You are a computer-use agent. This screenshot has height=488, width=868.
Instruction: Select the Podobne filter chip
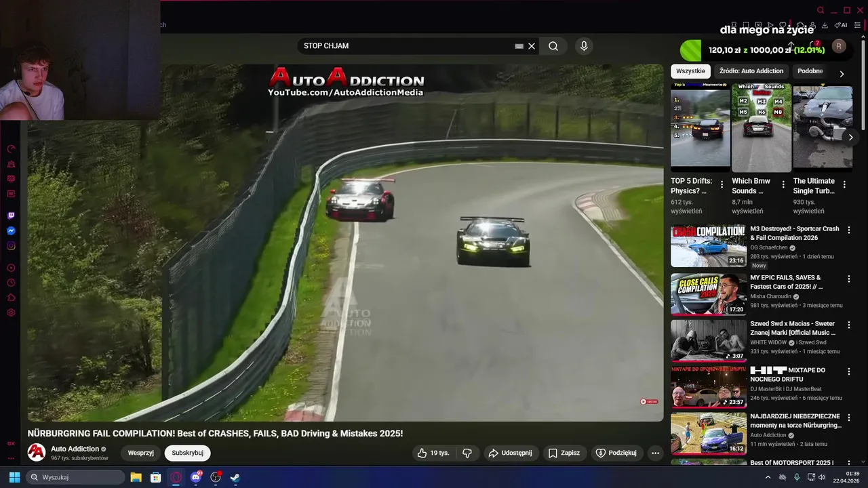[x=810, y=71]
